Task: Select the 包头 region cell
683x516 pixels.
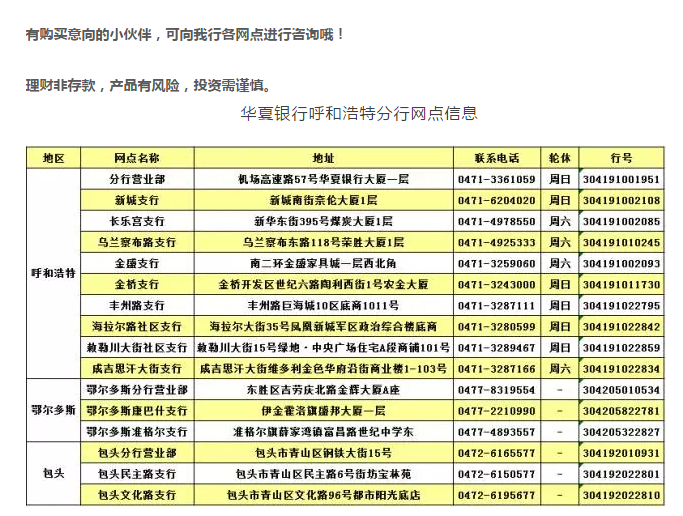Action: coord(54,473)
